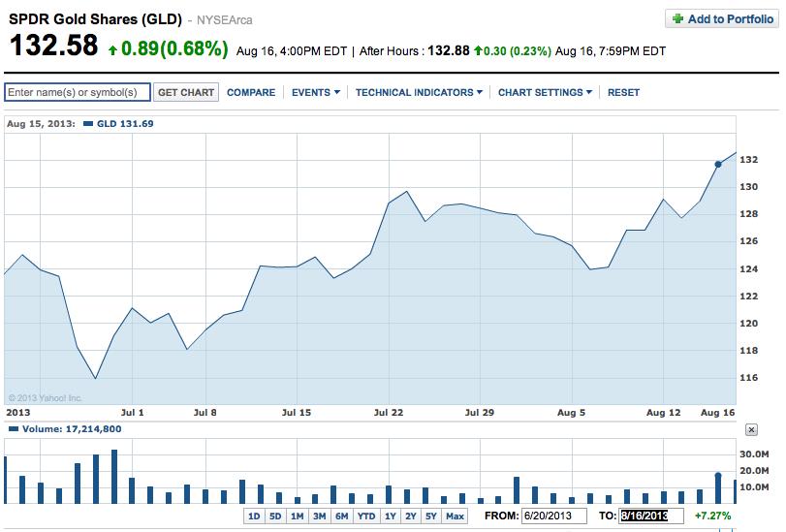Viewport: 786px width, 532px height.
Task: Click the Jul 1 axis label
Action: (x=133, y=413)
